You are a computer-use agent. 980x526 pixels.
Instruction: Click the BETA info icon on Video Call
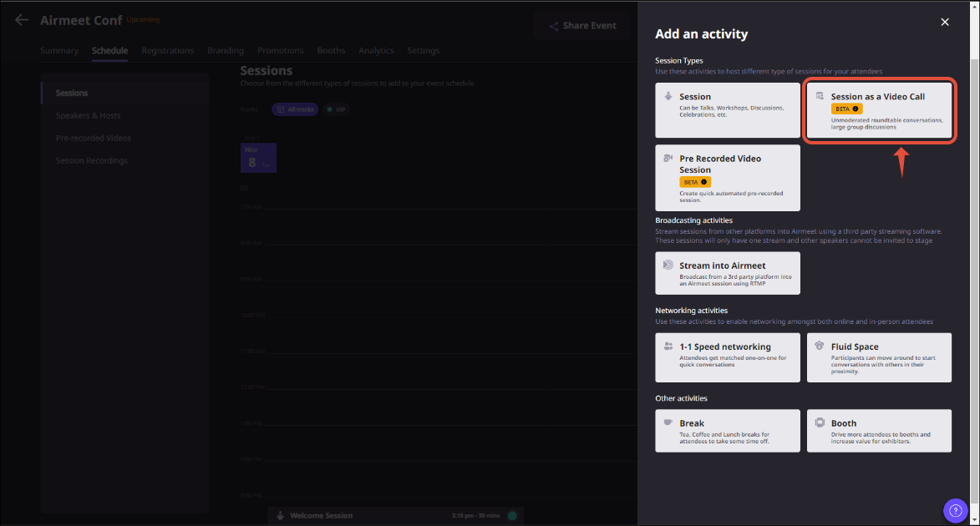coord(856,109)
